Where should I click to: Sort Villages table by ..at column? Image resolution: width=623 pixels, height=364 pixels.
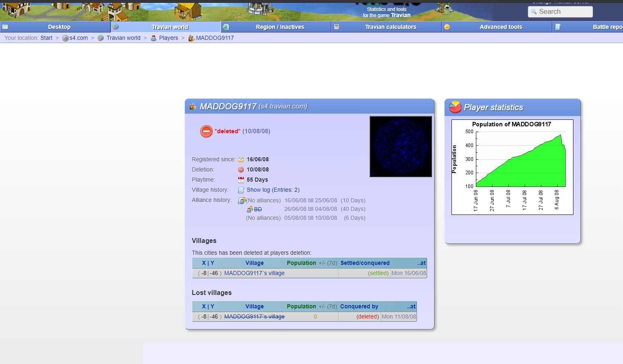(421, 263)
